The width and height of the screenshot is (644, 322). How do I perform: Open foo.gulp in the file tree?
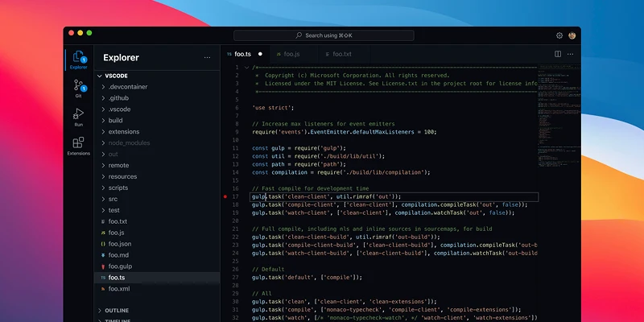pyautogui.click(x=157, y=266)
